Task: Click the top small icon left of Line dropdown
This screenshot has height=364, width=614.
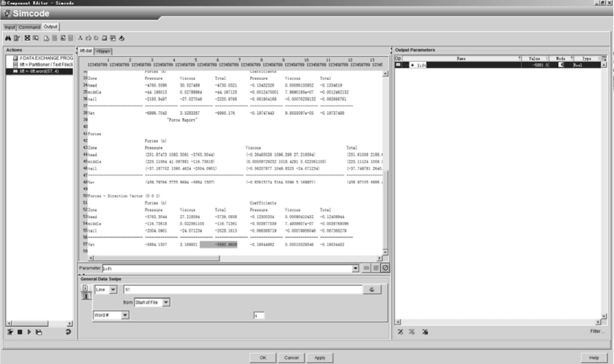Action: pyautogui.click(x=85, y=288)
